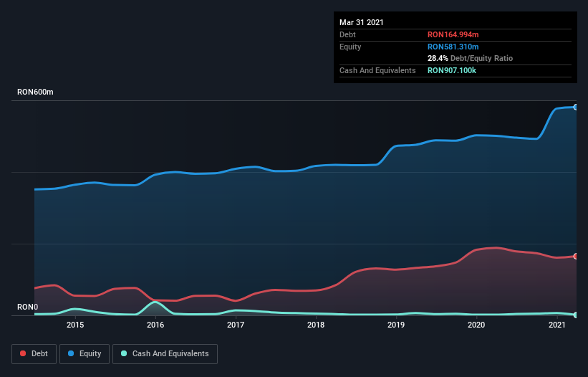Click the RON0 y-axis label
Image resolution: width=588 pixels, height=377 pixels.
(x=28, y=307)
